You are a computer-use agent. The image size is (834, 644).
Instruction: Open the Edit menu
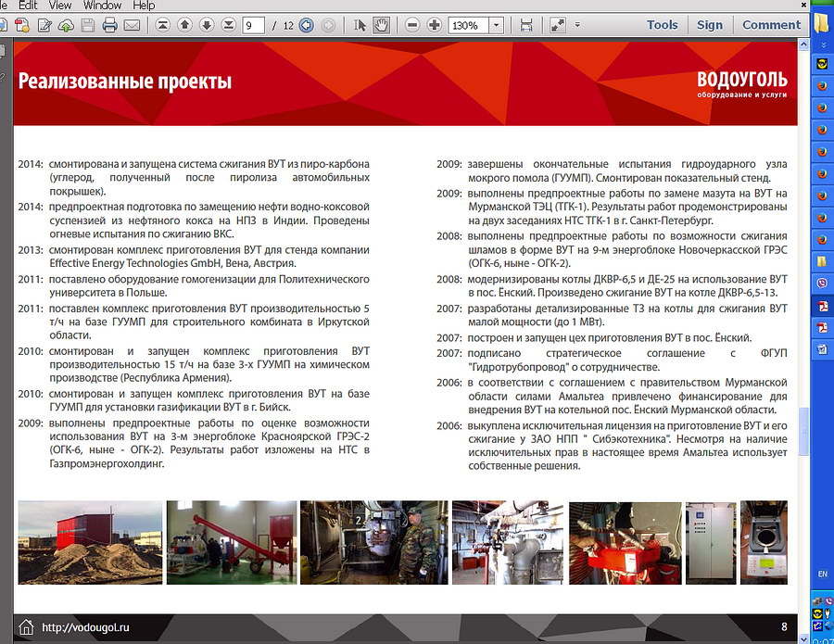coord(28,6)
